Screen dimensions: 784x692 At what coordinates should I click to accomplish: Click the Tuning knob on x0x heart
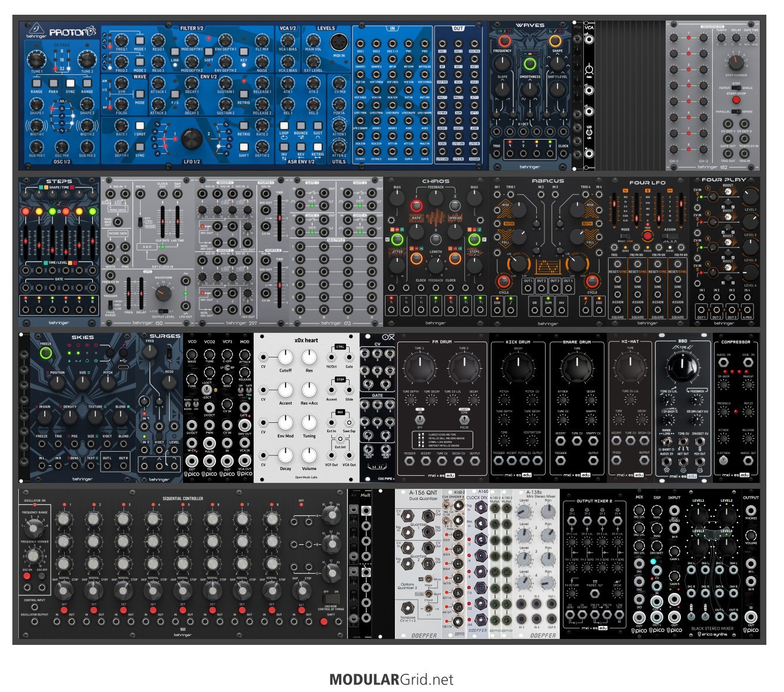(x=309, y=423)
